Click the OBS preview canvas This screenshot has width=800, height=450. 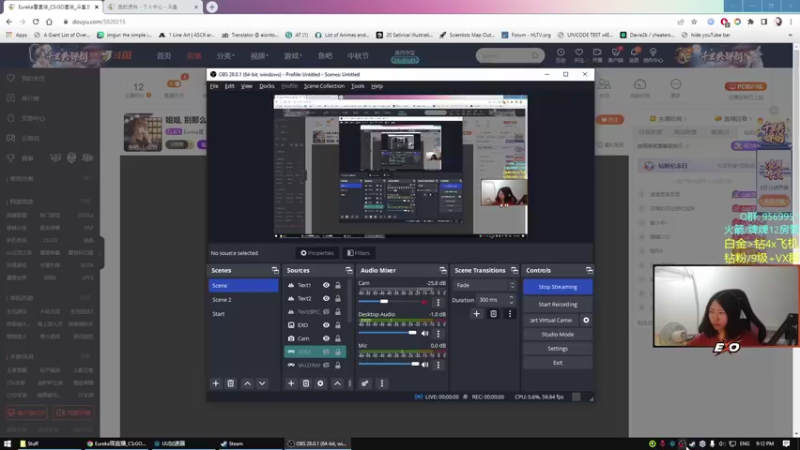click(401, 166)
